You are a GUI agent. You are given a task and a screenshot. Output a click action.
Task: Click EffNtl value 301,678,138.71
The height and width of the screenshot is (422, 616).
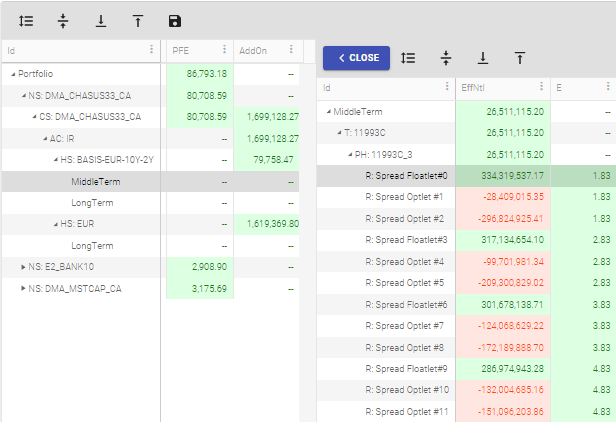pyautogui.click(x=513, y=305)
